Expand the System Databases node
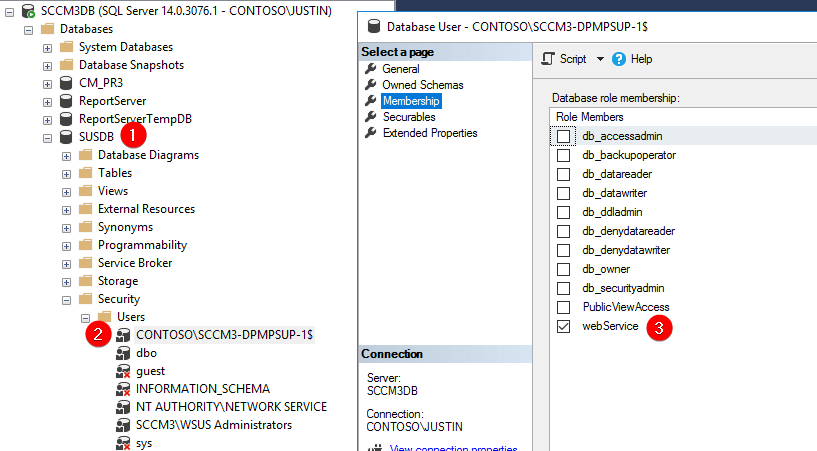 (x=47, y=48)
